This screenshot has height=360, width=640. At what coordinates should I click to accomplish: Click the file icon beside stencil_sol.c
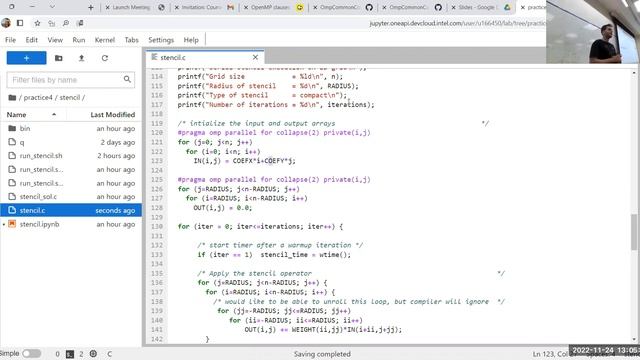pyautogui.click(x=12, y=196)
